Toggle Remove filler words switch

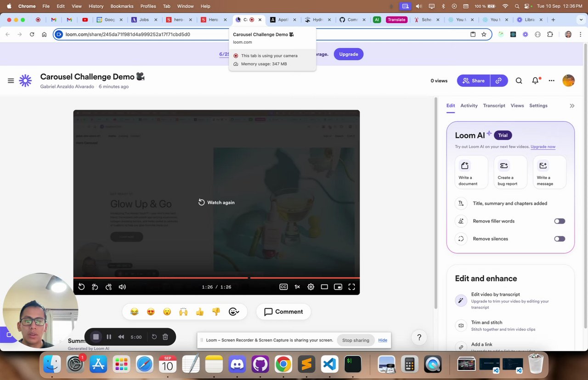click(560, 221)
